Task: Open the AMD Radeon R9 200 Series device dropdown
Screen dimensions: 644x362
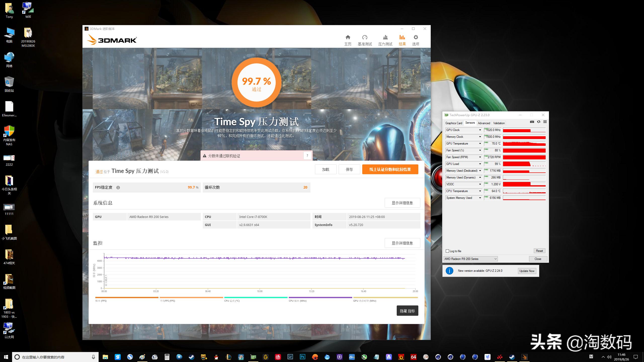Action: (470, 259)
